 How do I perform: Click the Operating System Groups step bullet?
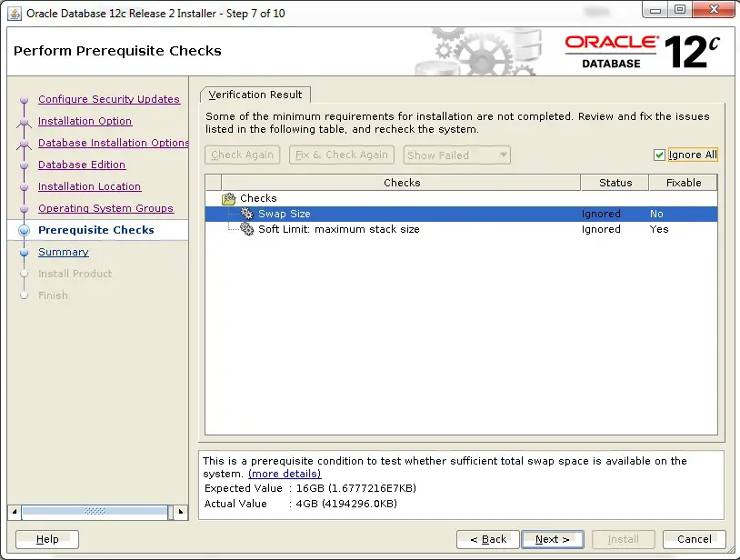pyautogui.click(x=24, y=208)
